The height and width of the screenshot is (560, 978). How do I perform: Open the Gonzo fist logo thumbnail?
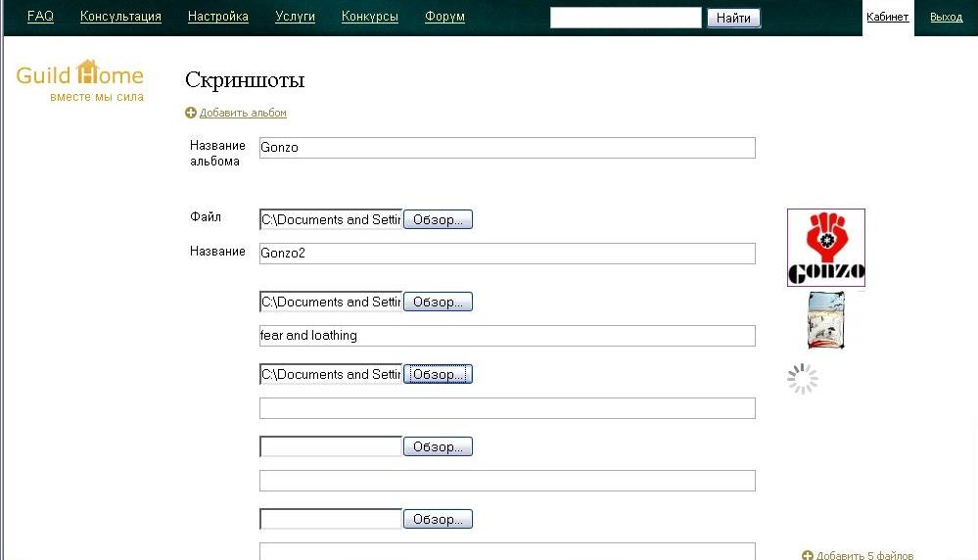pyautogui.click(x=825, y=248)
